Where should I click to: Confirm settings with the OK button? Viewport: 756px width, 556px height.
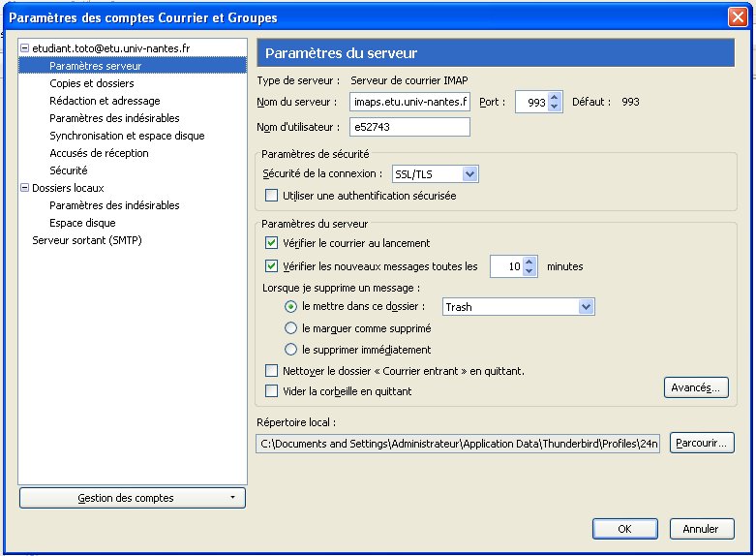(x=624, y=529)
